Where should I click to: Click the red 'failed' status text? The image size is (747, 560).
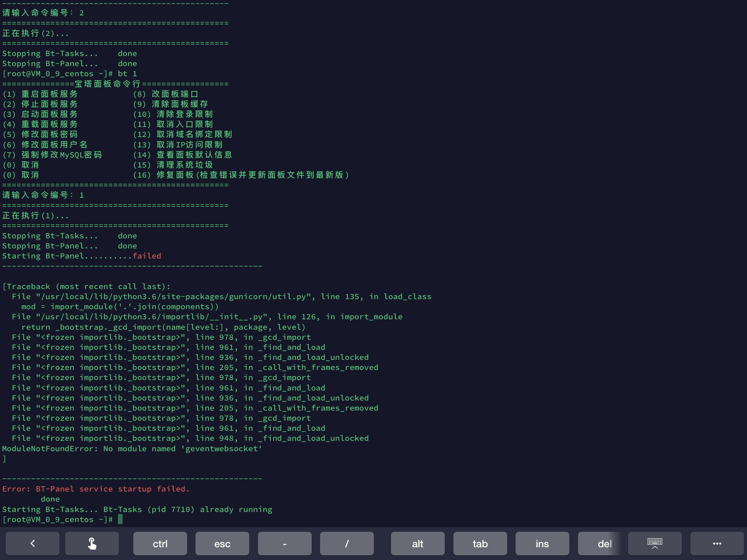tap(147, 256)
